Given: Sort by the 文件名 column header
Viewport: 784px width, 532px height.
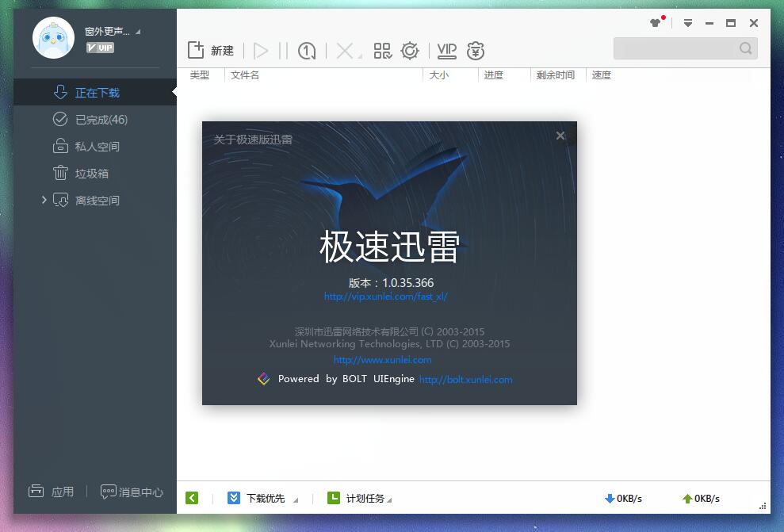Looking at the screenshot, I should (x=244, y=75).
